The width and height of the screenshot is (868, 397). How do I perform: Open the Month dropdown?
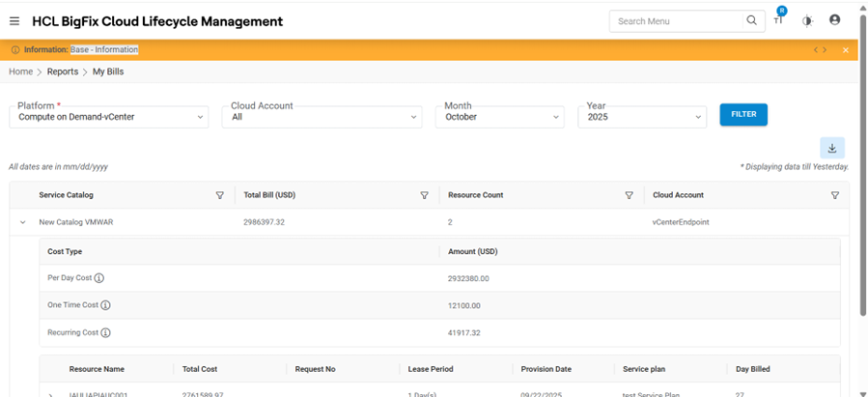click(x=500, y=117)
